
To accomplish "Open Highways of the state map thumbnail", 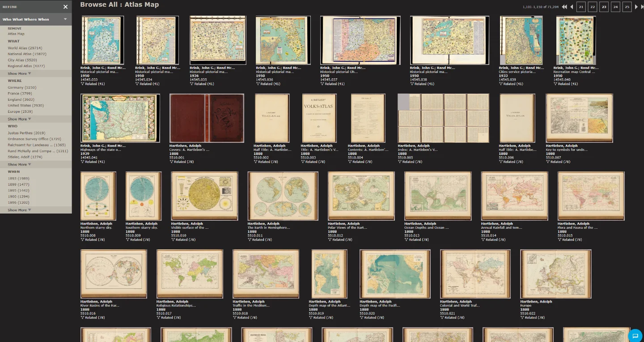I will 120,118.
